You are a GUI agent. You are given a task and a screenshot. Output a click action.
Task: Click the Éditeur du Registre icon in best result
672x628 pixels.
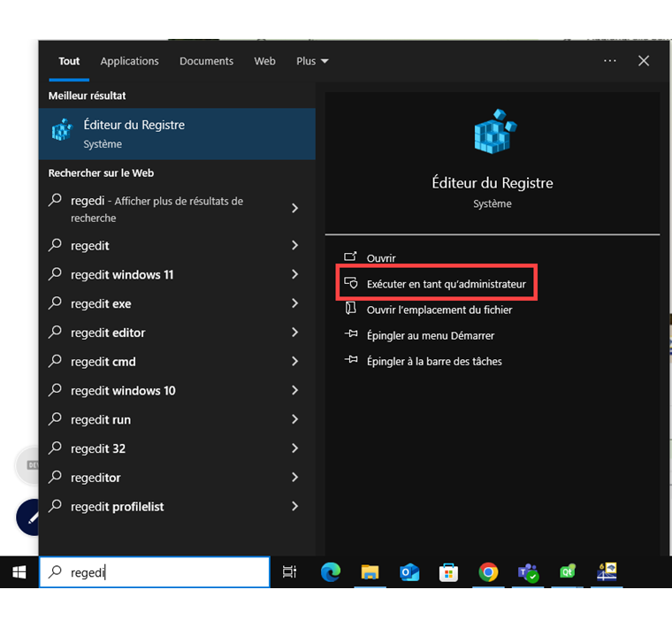(x=62, y=130)
